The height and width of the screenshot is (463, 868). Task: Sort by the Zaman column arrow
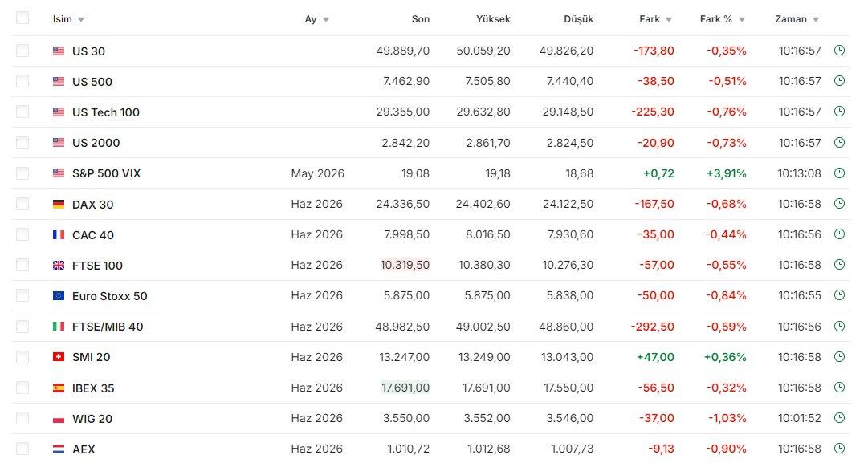click(x=816, y=19)
